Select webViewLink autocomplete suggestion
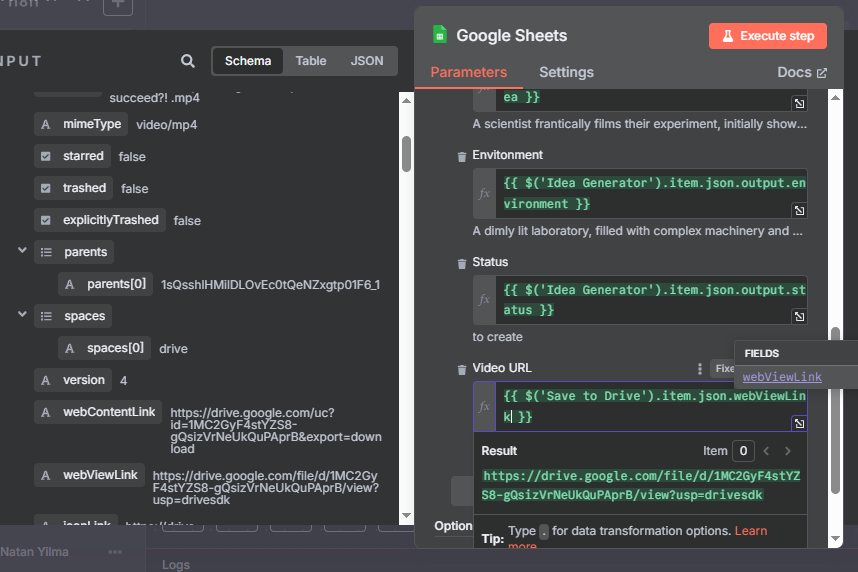This screenshot has height=572, width=858. pyautogui.click(x=782, y=377)
